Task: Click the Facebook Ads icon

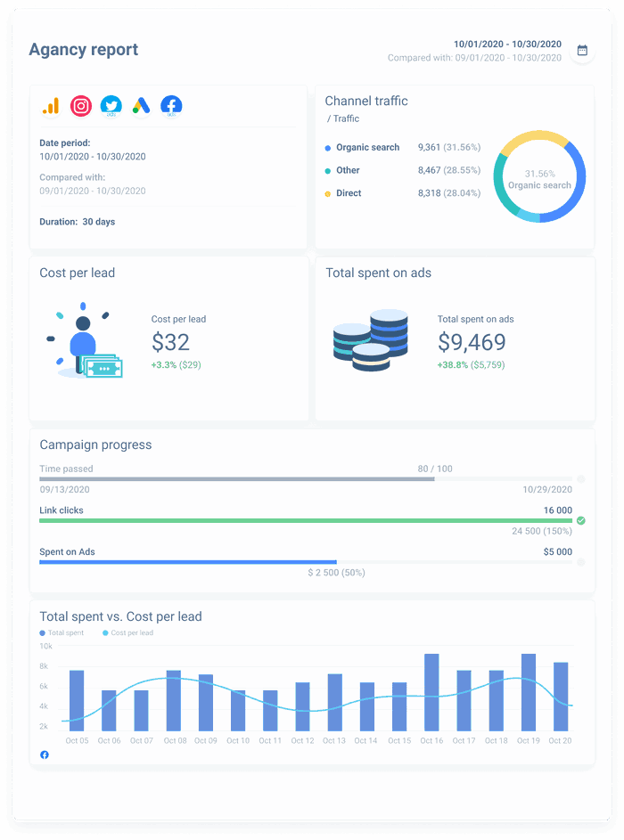Action: pos(171,106)
